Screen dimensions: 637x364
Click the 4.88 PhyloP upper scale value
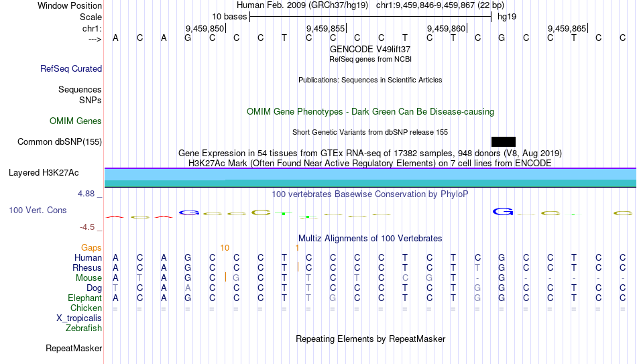(86, 194)
